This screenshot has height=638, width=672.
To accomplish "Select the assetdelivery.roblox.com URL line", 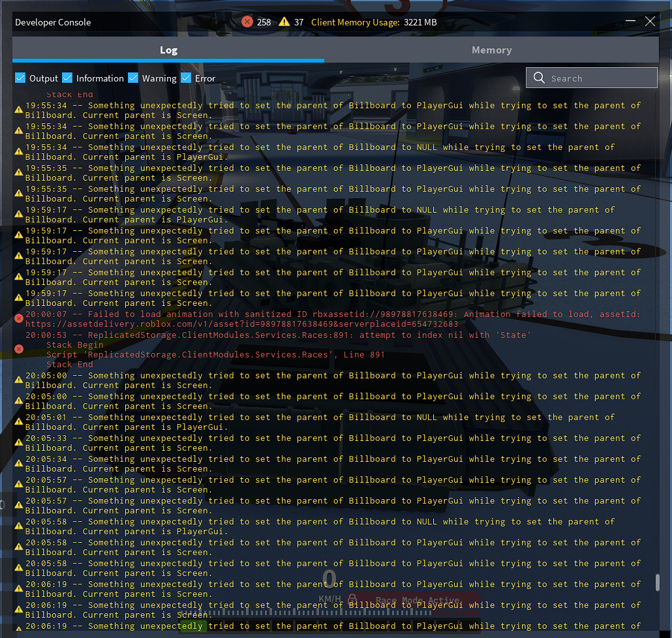I will point(241,324).
